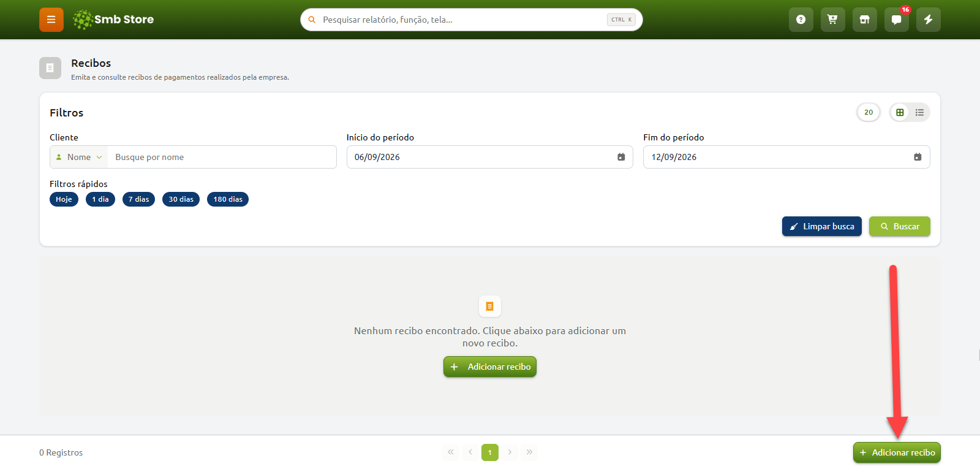Image resolution: width=980 pixels, height=469 pixels.
Task: Switch to list view
Action: pyautogui.click(x=919, y=112)
